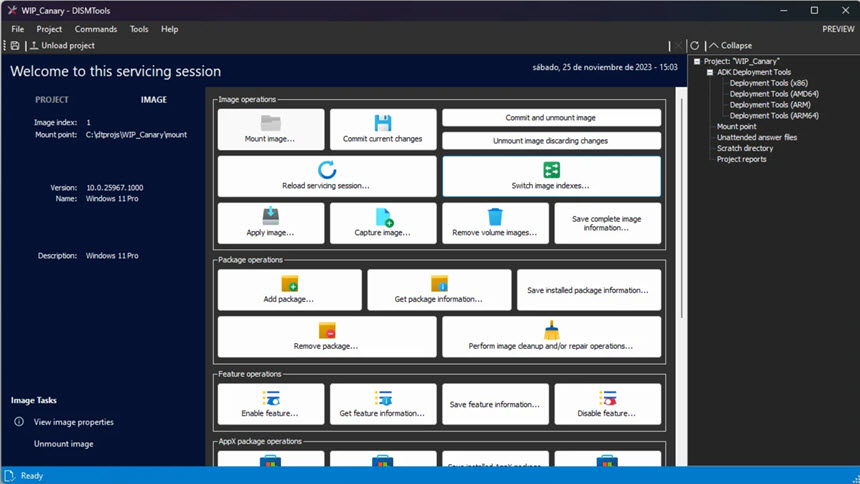Open the File menu
This screenshot has height=484, width=860.
(18, 29)
